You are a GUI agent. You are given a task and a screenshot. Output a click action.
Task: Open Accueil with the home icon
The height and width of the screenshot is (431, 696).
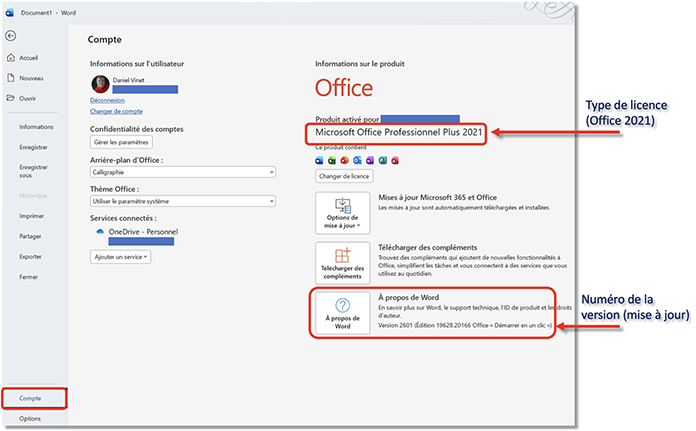(x=10, y=58)
